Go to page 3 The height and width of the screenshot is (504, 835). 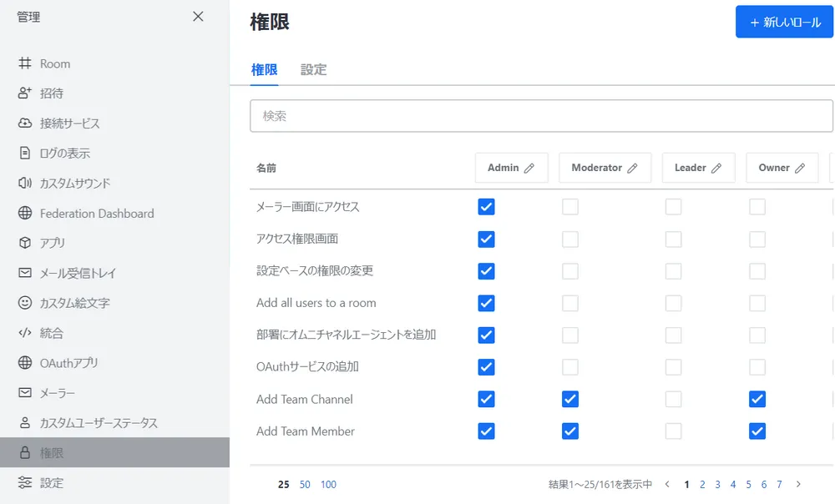tap(718, 484)
